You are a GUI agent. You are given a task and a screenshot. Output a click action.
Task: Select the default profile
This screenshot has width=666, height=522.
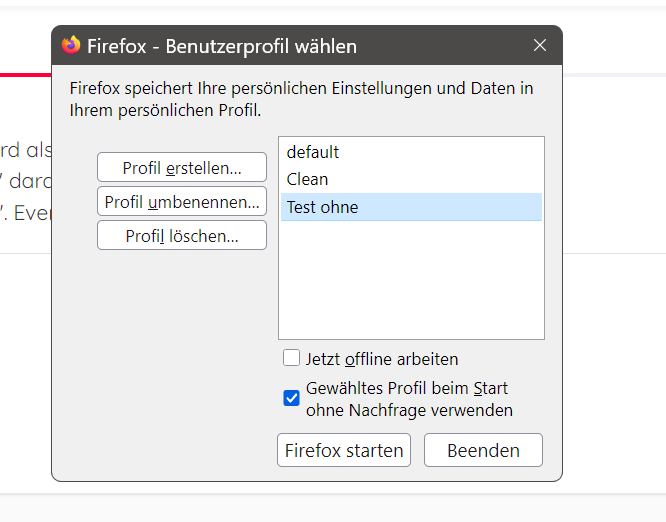tap(411, 152)
